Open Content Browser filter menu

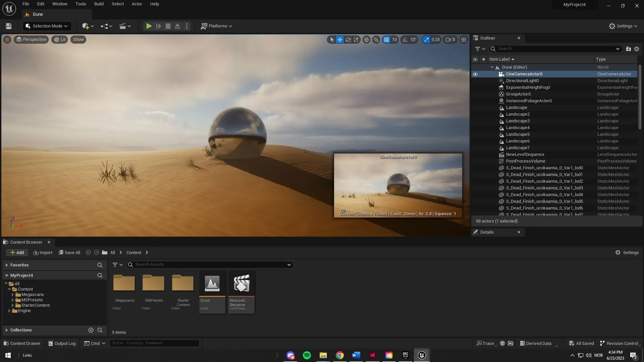pos(117,265)
